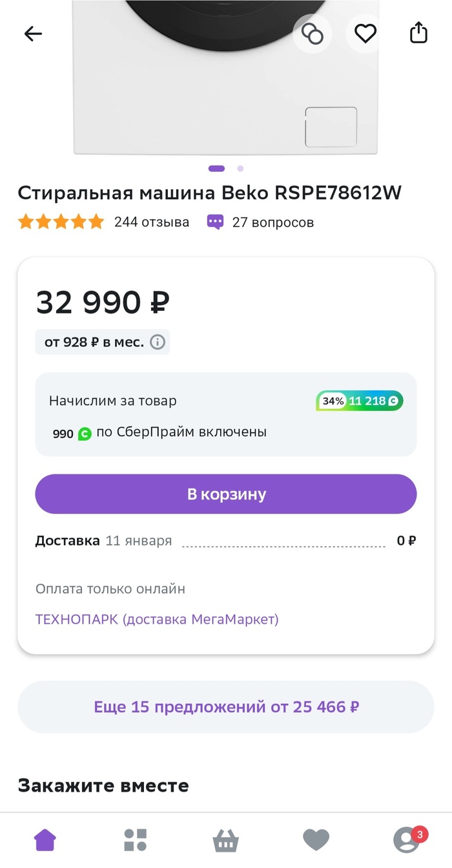452x868 pixels.
Task: Tap the second image pagination dot
Action: 240,169
